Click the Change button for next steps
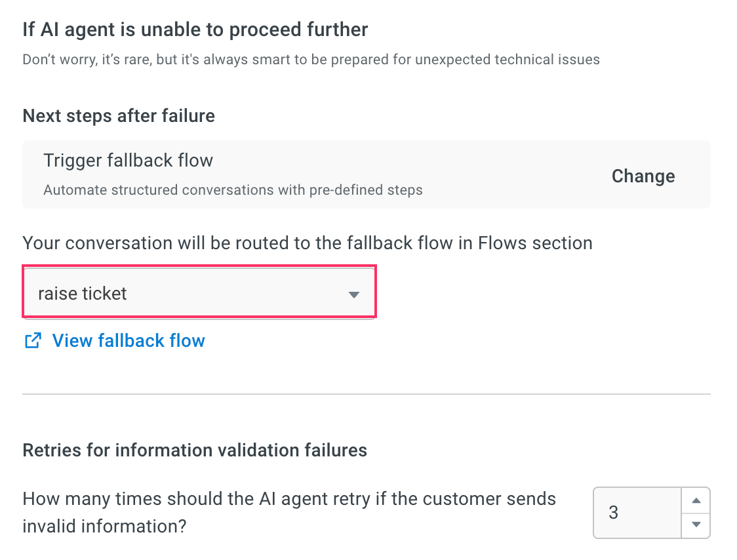Image resolution: width=737 pixels, height=560 pixels. [x=643, y=176]
